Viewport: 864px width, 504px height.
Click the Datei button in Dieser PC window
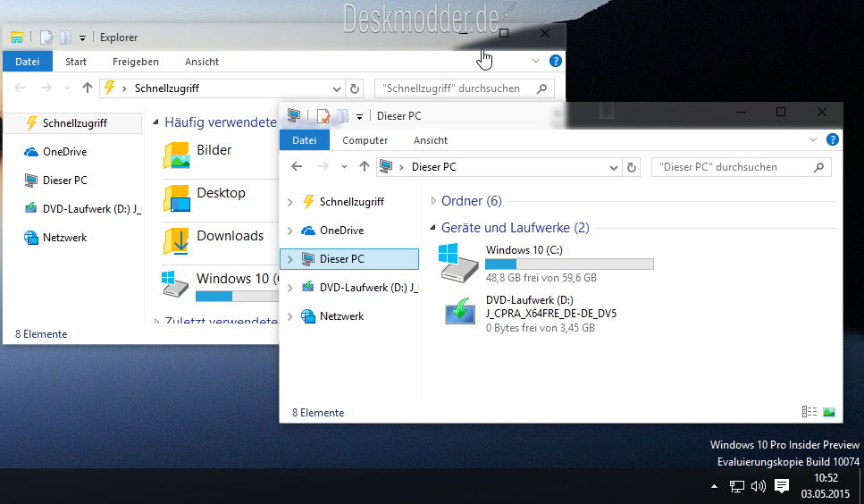(x=305, y=140)
